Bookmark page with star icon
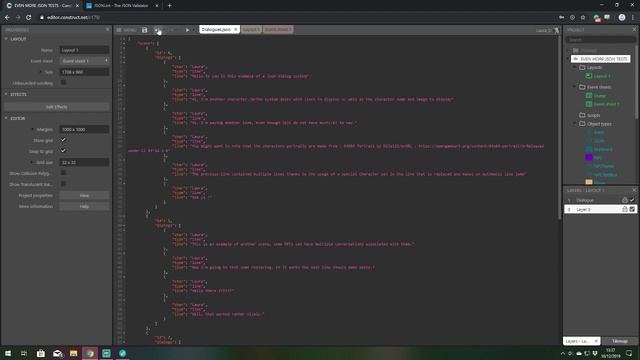Viewport: 640px width, 360px height. pyautogui.click(x=583, y=17)
